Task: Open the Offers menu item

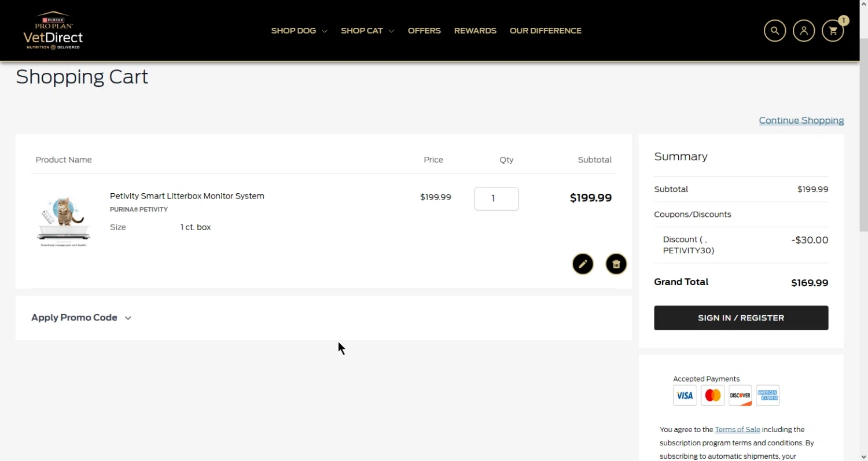Action: 424,31
